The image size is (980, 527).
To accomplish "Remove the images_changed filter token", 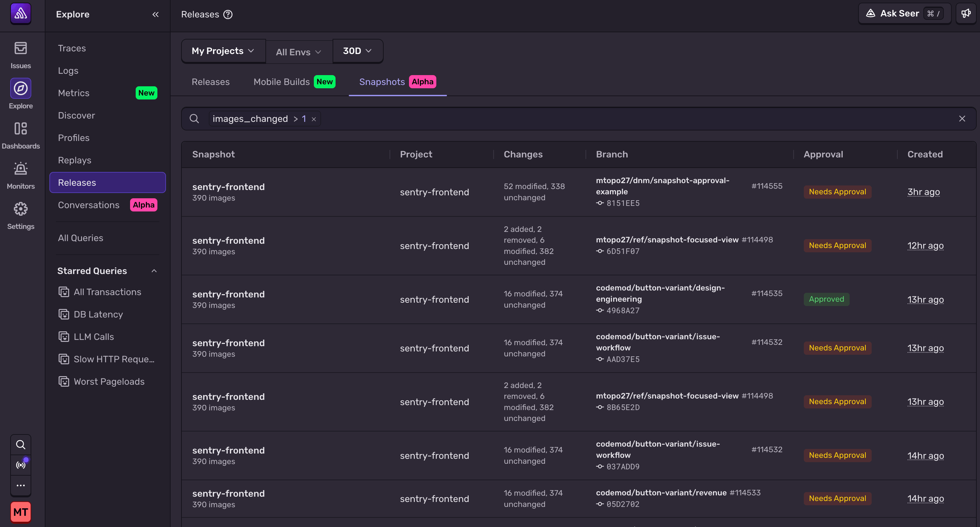I will (314, 119).
